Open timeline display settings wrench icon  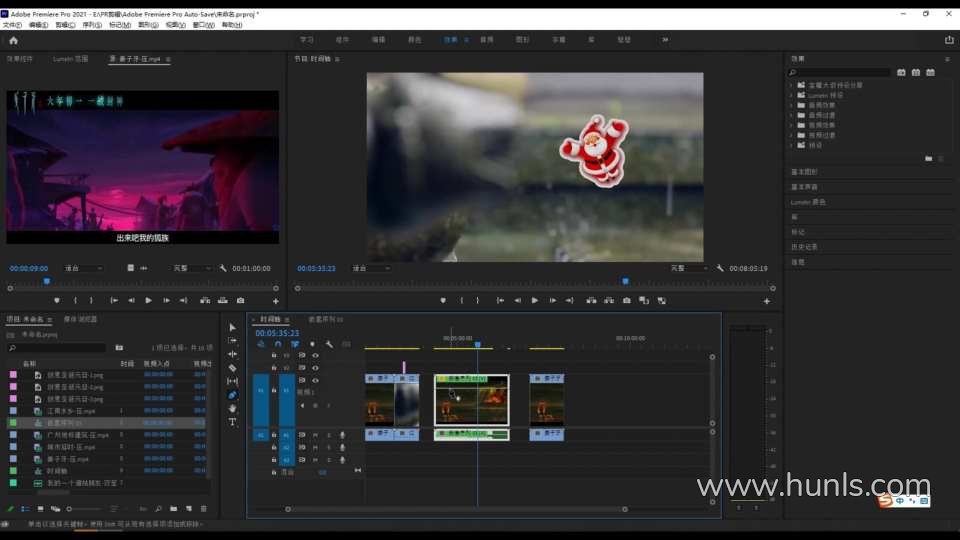(329, 344)
